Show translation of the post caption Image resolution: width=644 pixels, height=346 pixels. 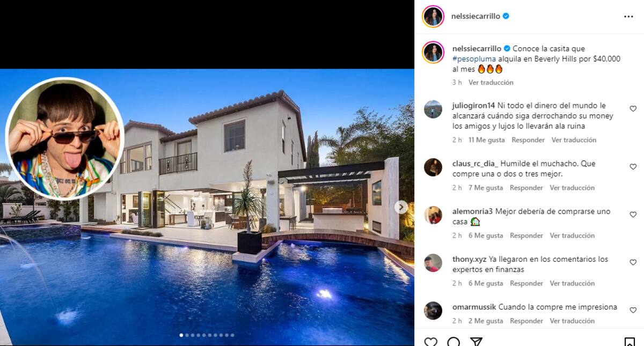pyautogui.click(x=491, y=83)
